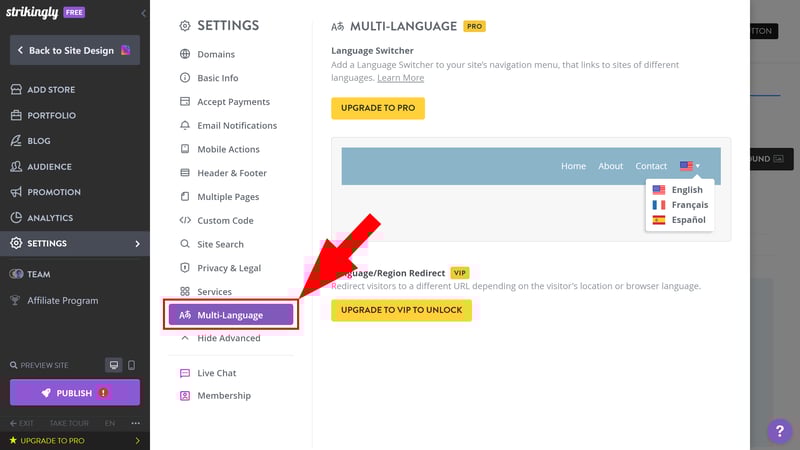This screenshot has height=450, width=800.
Task: Publish the site
Action: (x=75, y=392)
